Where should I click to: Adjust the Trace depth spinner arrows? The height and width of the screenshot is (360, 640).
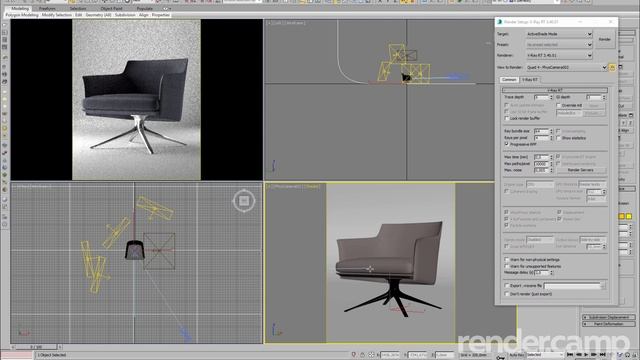(x=551, y=97)
